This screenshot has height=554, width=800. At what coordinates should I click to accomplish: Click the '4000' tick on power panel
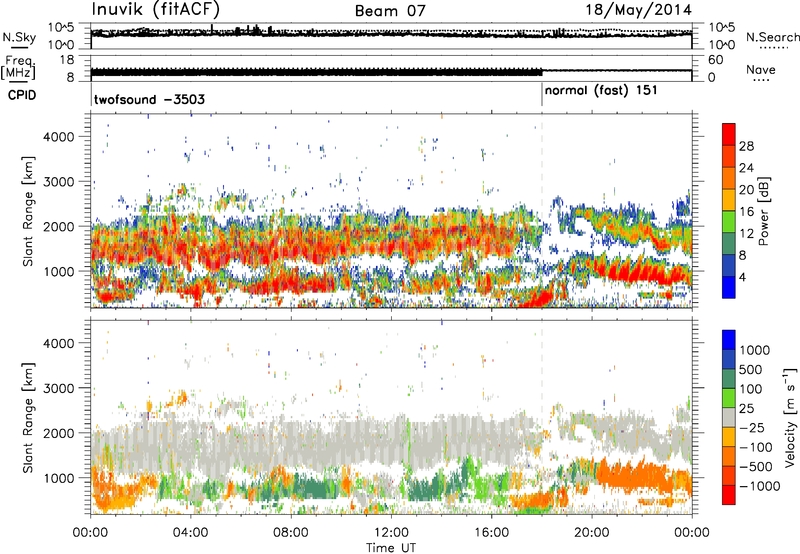tap(58, 137)
